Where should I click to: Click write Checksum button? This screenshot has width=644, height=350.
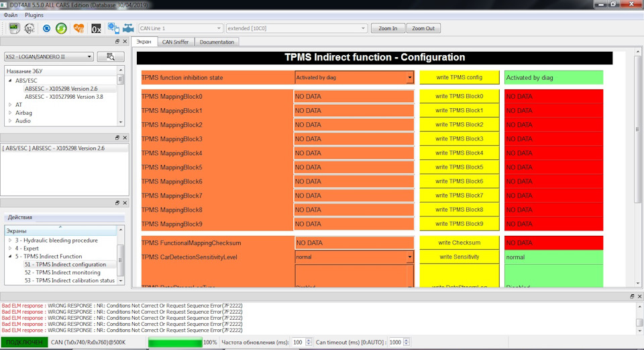[459, 243]
